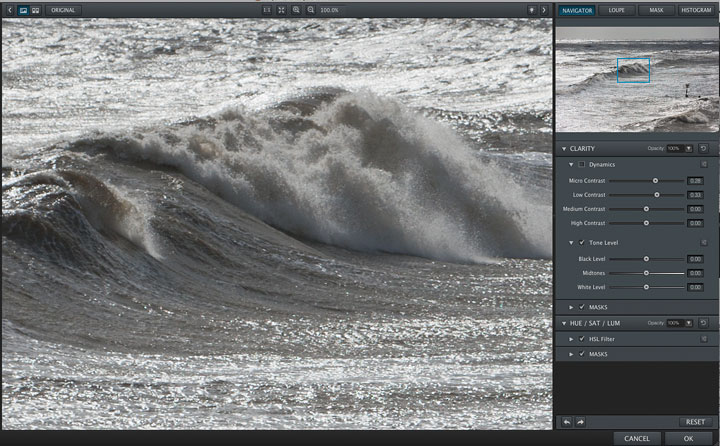Click the Low Contrast value field
The height and width of the screenshot is (446, 720).
pyautogui.click(x=695, y=195)
